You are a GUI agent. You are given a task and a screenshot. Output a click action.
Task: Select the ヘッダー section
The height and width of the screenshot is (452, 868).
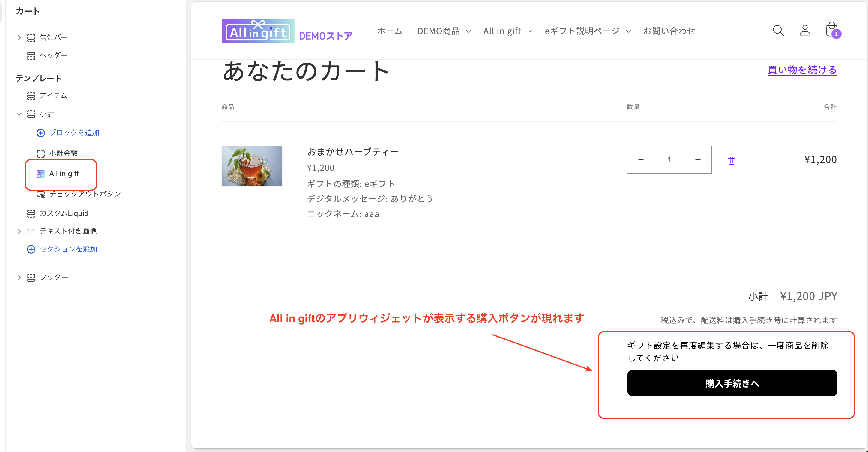pos(53,55)
